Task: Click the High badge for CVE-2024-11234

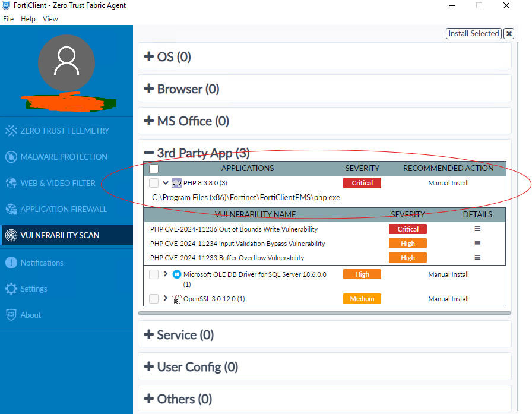Action: (408, 244)
